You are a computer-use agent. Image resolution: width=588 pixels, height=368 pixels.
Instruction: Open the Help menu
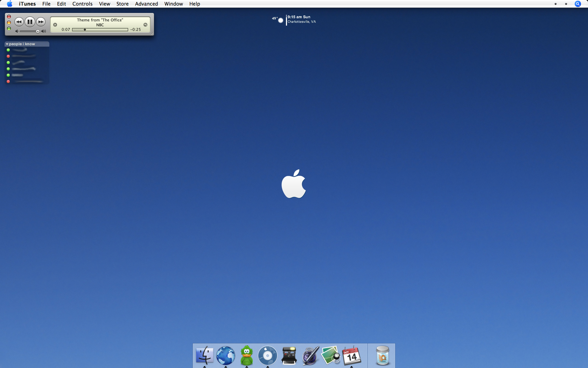(195, 4)
